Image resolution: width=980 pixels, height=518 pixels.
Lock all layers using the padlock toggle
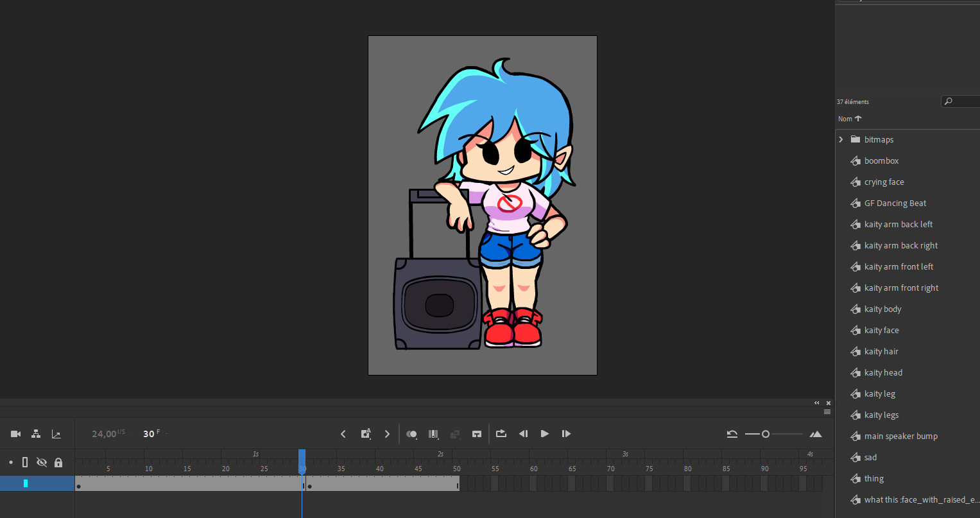click(58, 462)
